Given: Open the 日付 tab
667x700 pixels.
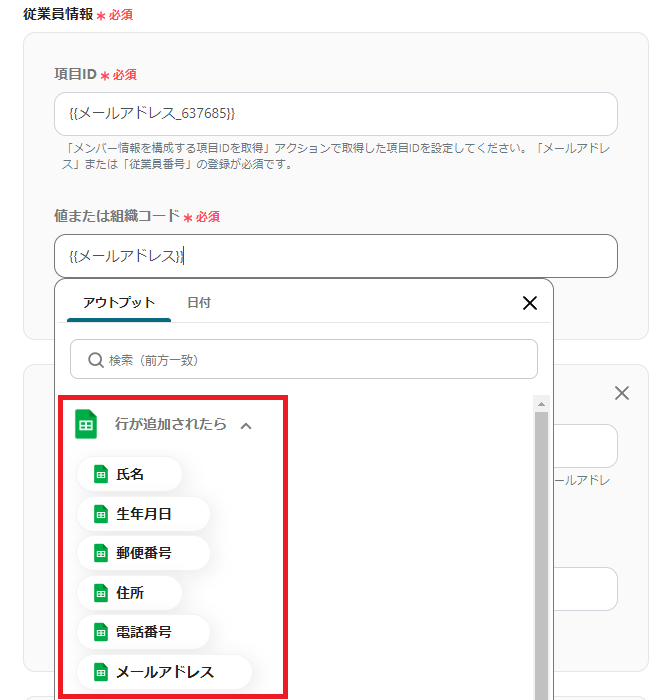Looking at the screenshot, I should (199, 303).
